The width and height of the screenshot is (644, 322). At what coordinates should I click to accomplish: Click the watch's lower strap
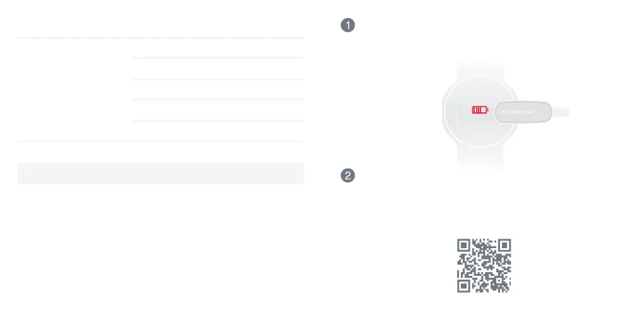480,158
